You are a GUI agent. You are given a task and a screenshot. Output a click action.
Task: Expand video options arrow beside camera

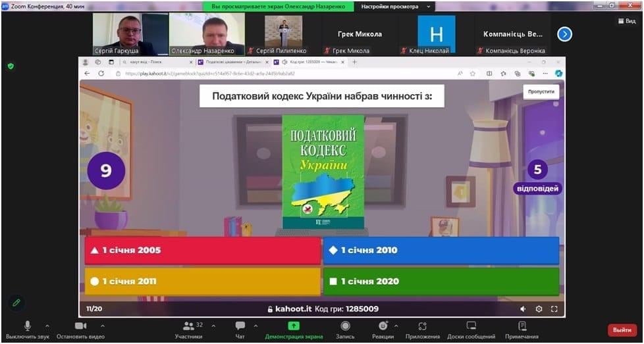pyautogui.click(x=103, y=326)
